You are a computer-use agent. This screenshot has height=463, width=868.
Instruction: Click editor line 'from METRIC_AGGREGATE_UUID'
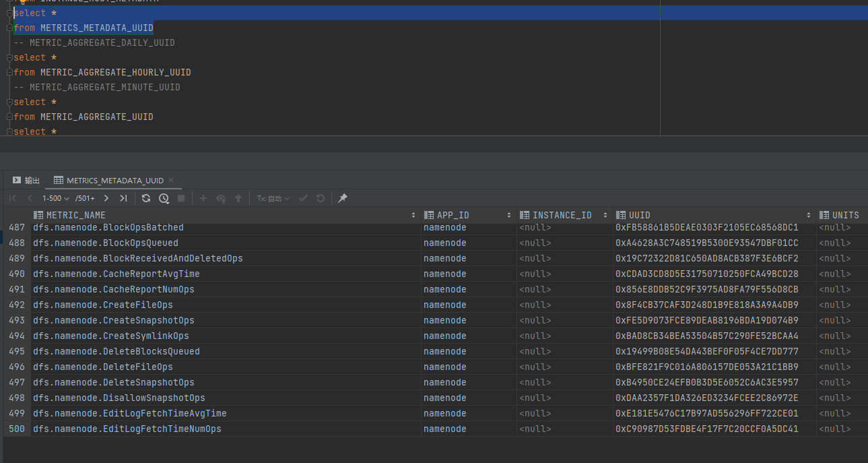click(84, 117)
